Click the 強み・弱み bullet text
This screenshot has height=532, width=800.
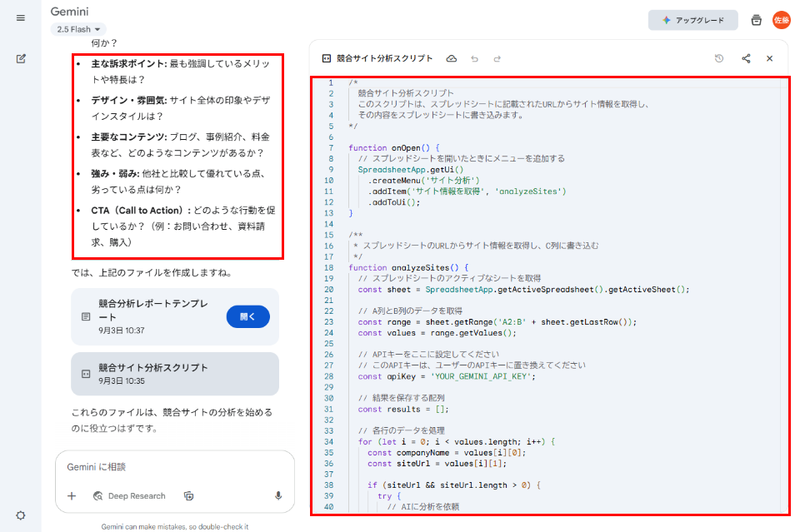[x=178, y=181]
